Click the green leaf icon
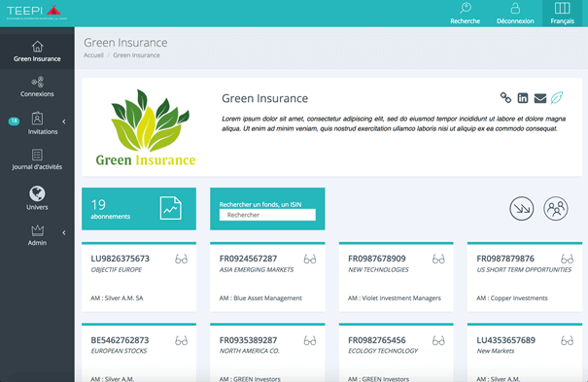Screen dimensions: 588x382 click(x=557, y=98)
